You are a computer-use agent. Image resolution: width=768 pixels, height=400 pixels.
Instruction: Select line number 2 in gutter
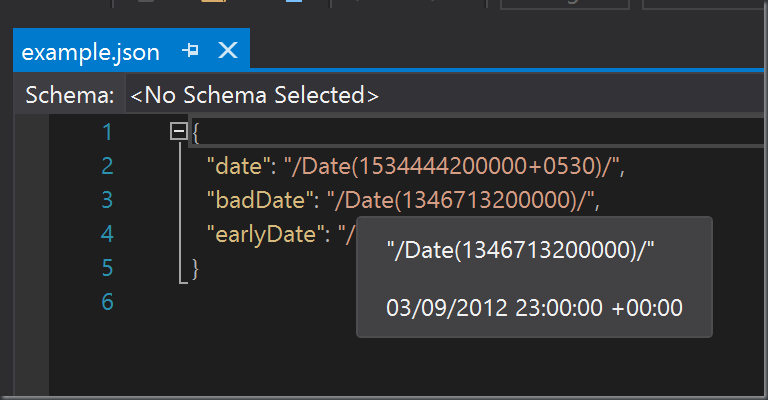(107, 166)
